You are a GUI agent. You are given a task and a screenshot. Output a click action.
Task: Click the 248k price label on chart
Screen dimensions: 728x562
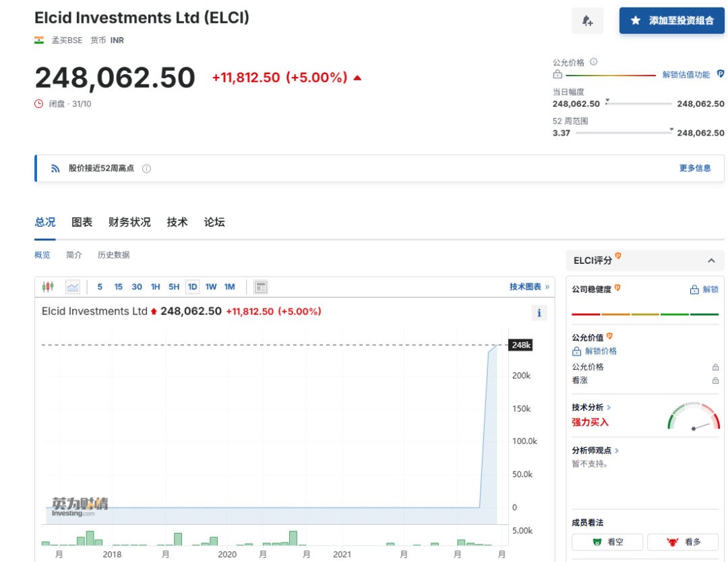[521, 345]
